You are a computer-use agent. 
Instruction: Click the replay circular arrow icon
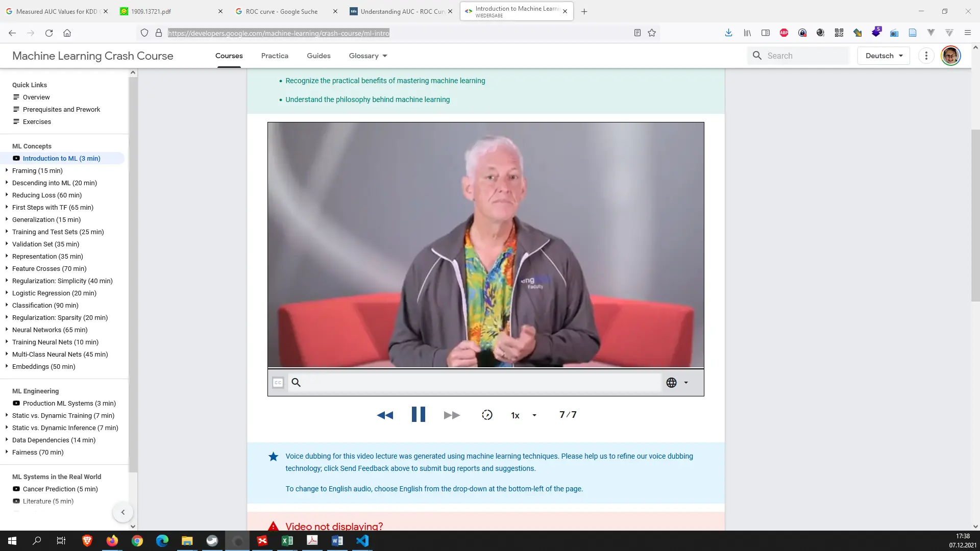pos(487,415)
